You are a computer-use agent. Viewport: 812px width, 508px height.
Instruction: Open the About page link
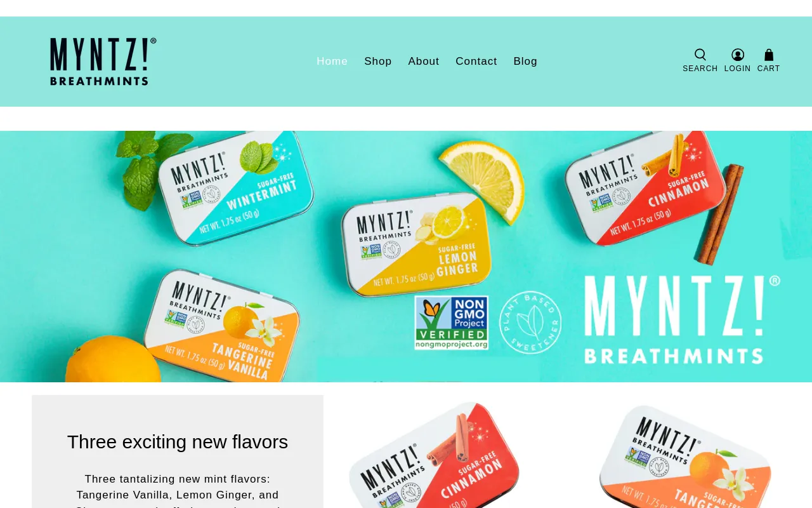click(x=424, y=62)
